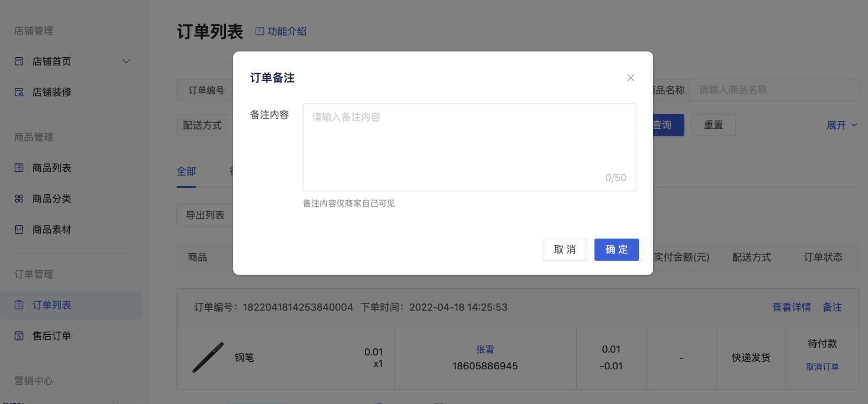Image resolution: width=868 pixels, height=404 pixels.
Task: Click the 备注 link on the order row
Action: pyautogui.click(x=832, y=307)
